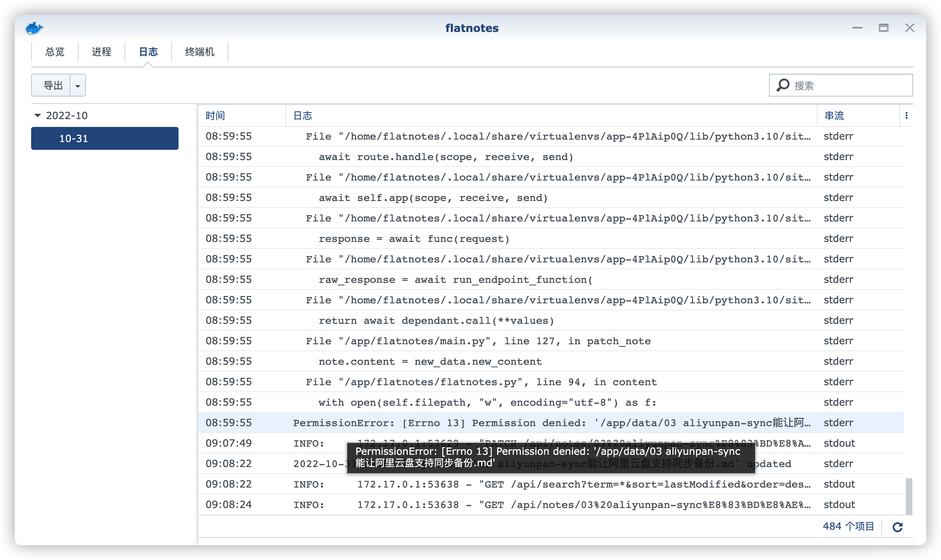Click the log list vertical scrollbar thumb
The width and height of the screenshot is (941, 560).
909,496
